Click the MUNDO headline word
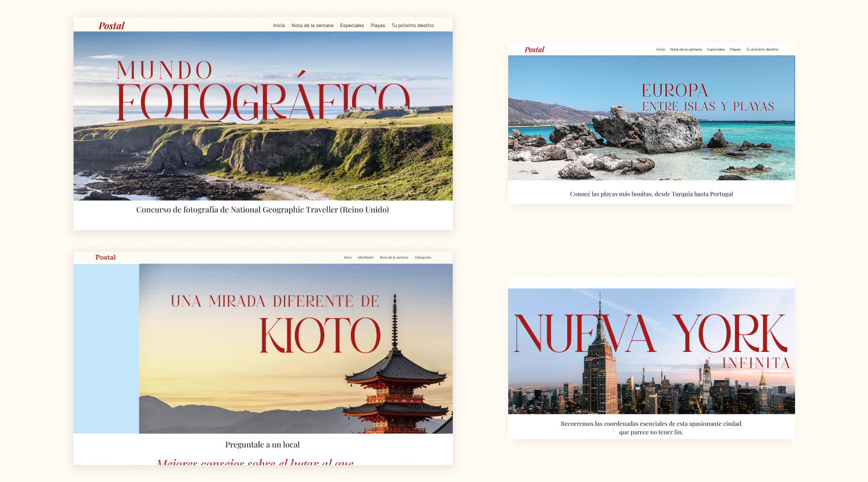This screenshot has width=868, height=482. (164, 70)
